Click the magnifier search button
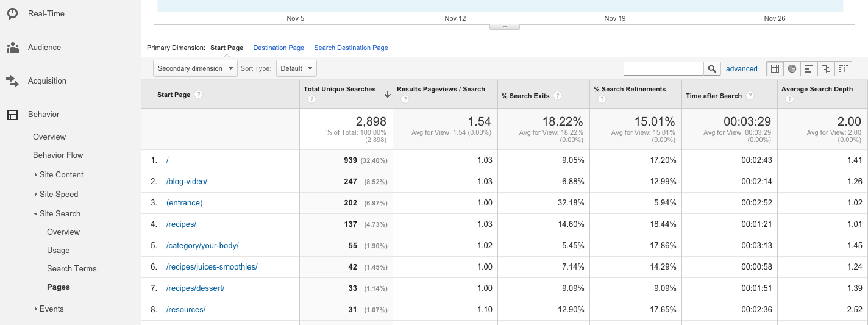The width and height of the screenshot is (868, 325). point(712,69)
